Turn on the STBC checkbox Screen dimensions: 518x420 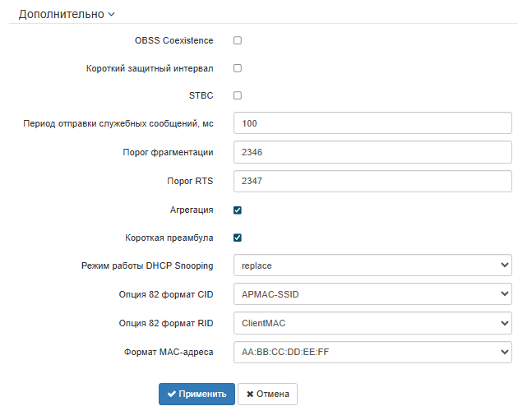(238, 95)
